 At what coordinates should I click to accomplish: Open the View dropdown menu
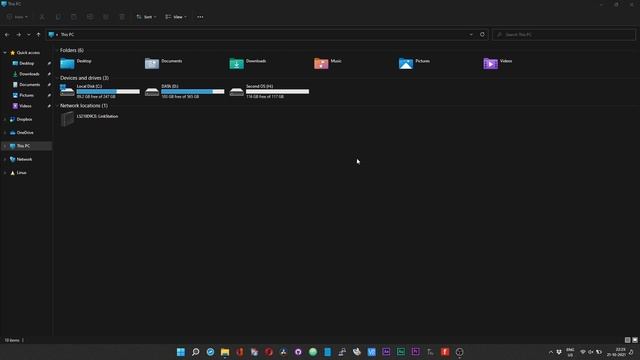tap(176, 17)
